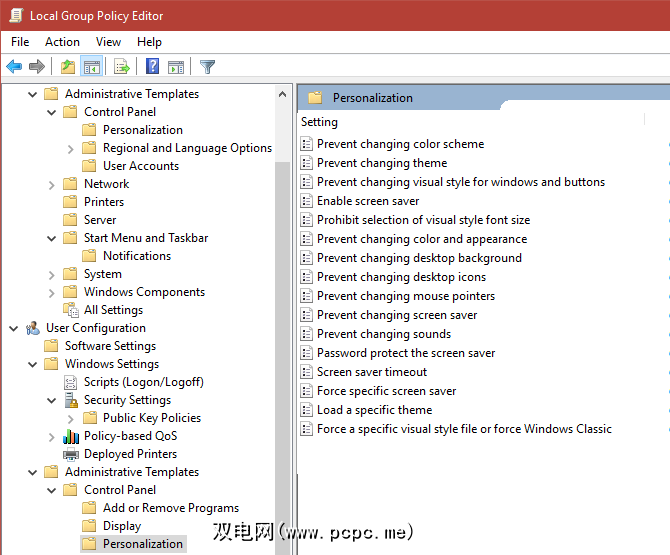Select Prevent changing color and appearance
Viewport: 670px width, 555px height.
click(422, 239)
